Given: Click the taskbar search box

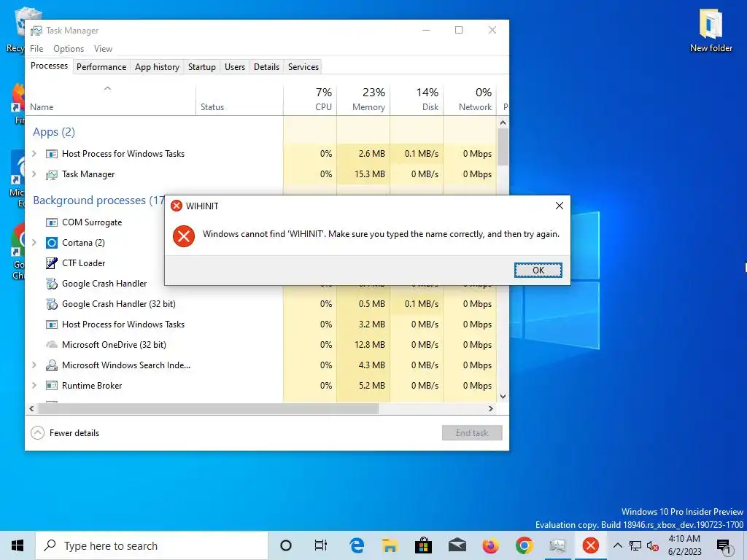Looking at the screenshot, I should click(x=152, y=545).
